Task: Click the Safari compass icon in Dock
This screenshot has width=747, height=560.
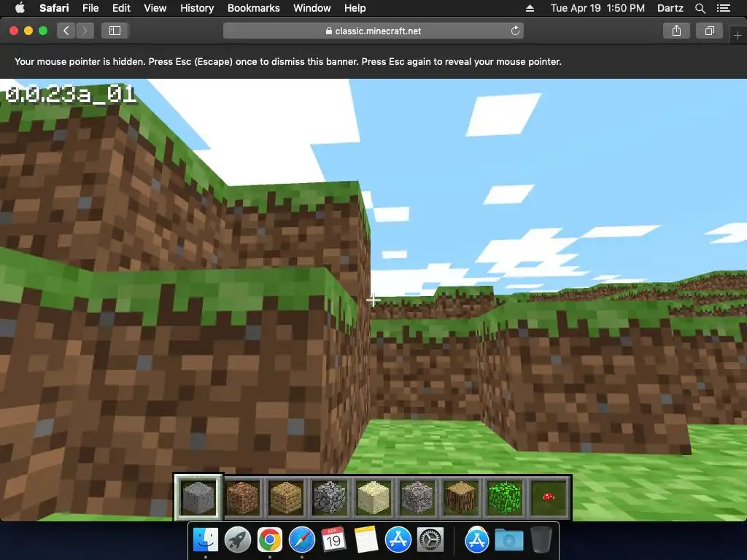Action: coord(301,540)
